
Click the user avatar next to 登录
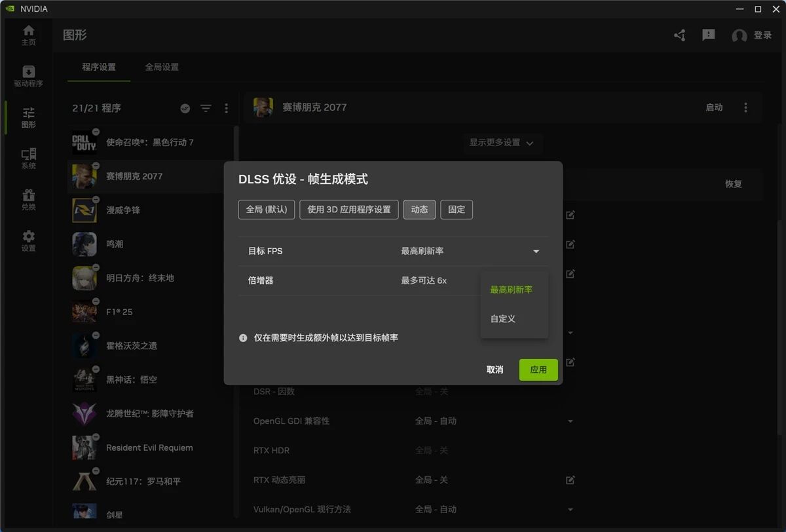pyautogui.click(x=739, y=35)
